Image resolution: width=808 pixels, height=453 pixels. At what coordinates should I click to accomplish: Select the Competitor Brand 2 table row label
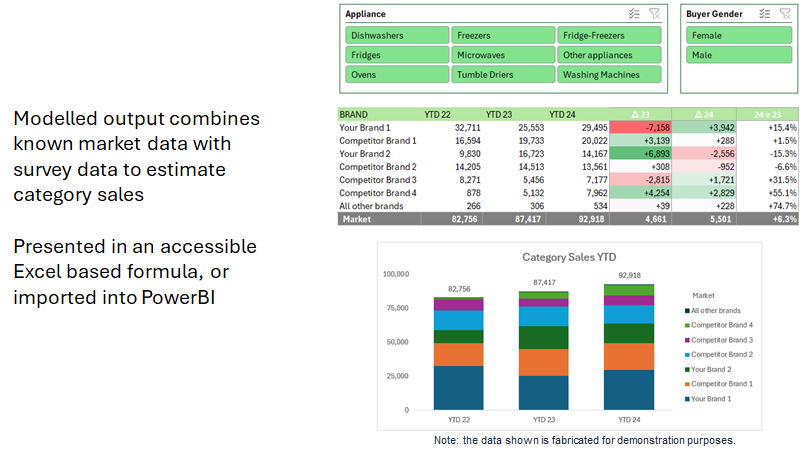coord(378,166)
